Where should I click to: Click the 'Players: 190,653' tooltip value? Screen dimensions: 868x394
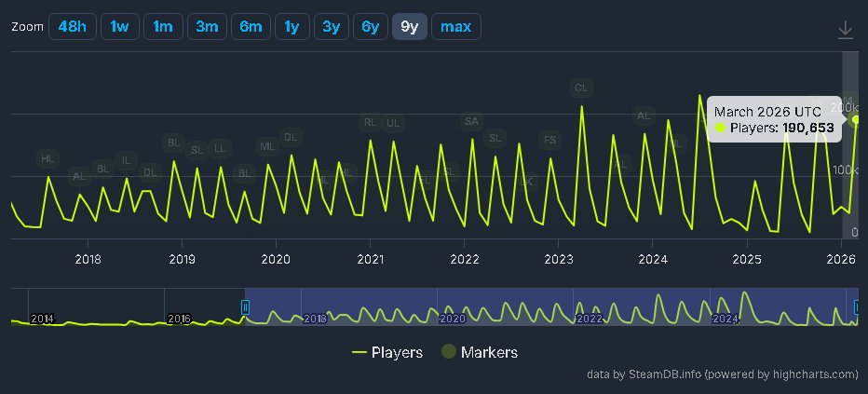pyautogui.click(x=781, y=128)
